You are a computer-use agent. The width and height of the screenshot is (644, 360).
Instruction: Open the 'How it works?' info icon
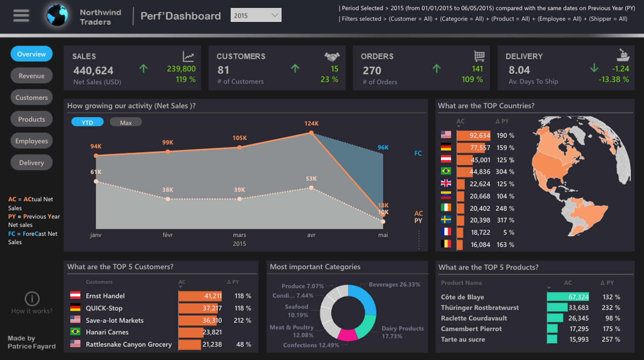point(32,298)
